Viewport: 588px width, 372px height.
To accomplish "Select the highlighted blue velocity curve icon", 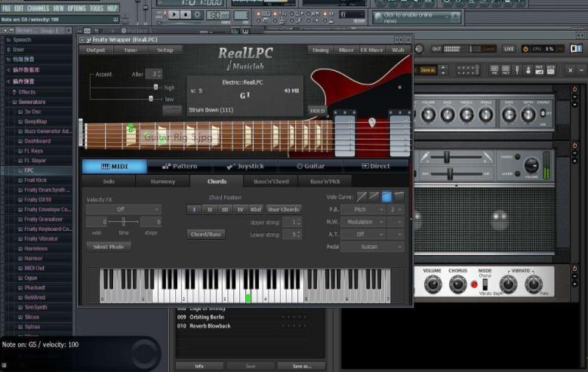I will 386,197.
